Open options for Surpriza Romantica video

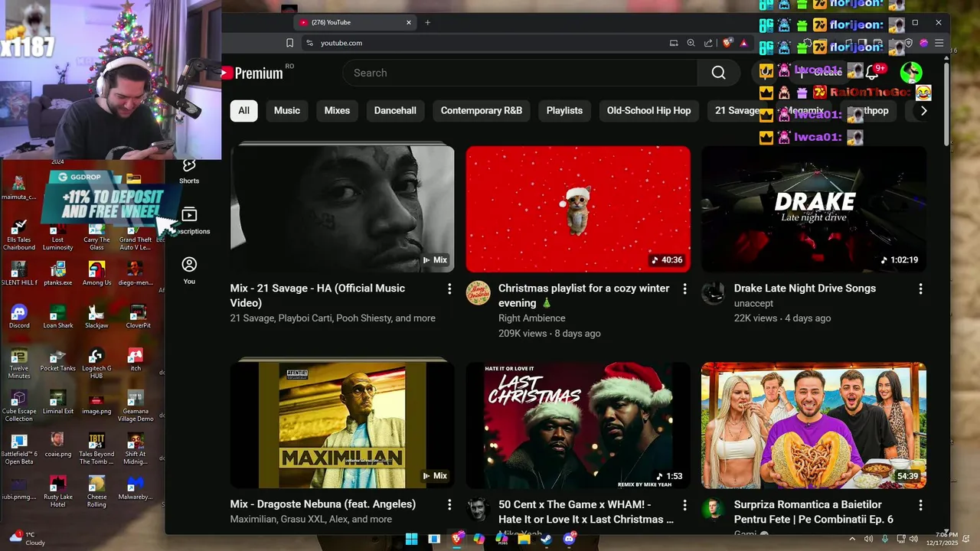(920, 505)
